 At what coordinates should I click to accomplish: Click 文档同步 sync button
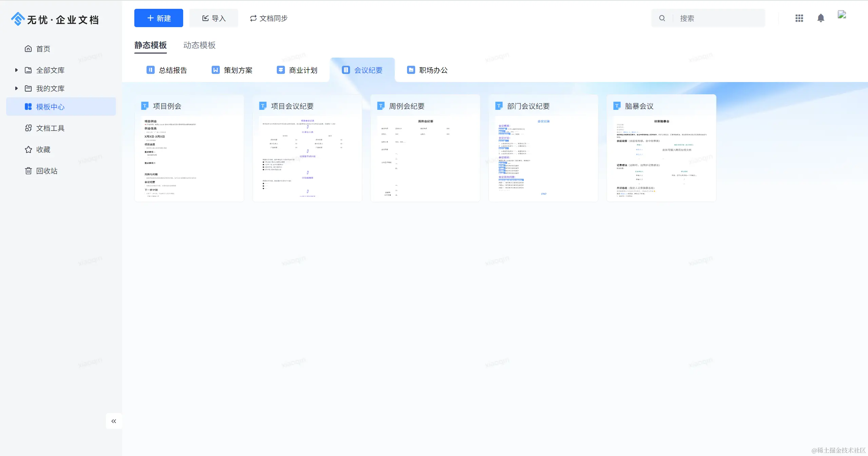pos(269,18)
